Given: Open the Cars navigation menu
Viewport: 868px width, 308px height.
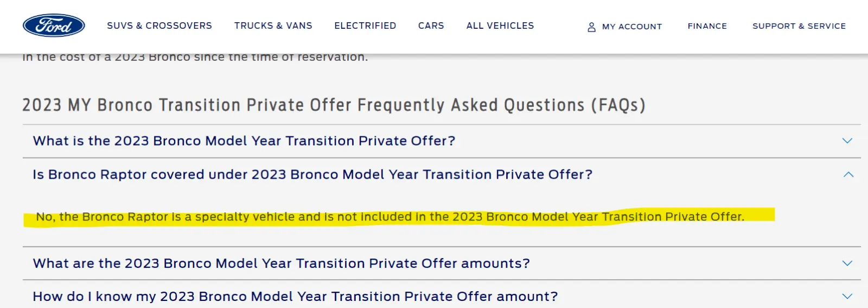Looking at the screenshot, I should (x=431, y=26).
